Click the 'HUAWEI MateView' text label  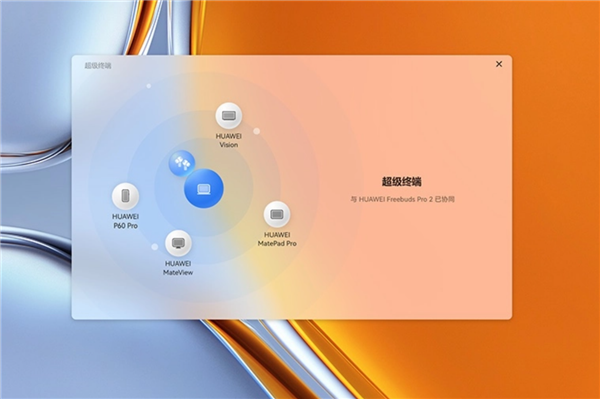coord(178,268)
